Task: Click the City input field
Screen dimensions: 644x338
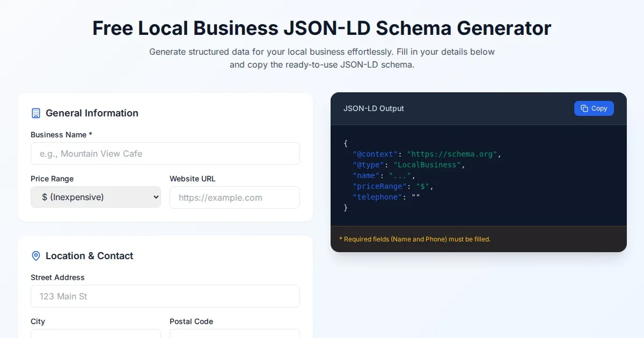Action: click(x=96, y=334)
